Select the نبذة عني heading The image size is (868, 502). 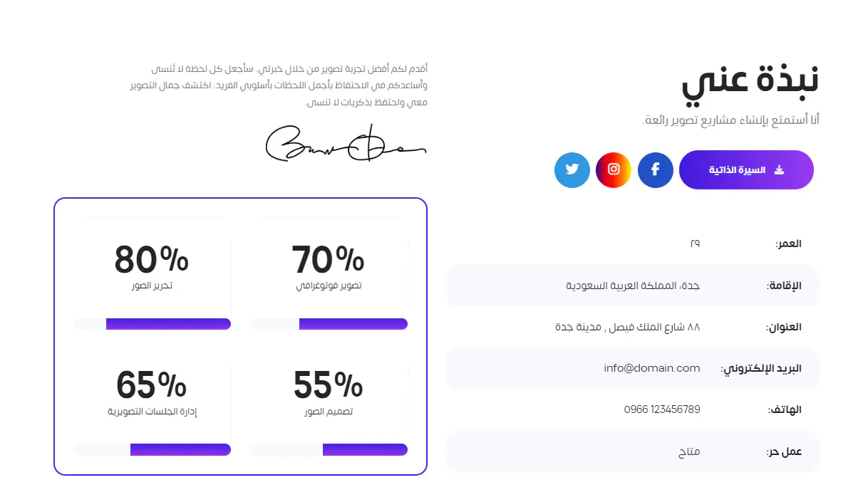tap(750, 80)
